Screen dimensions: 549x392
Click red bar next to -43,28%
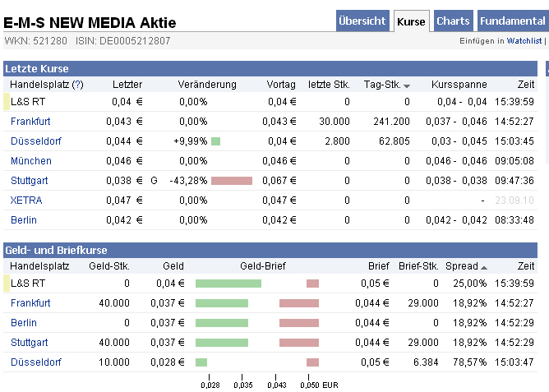tap(232, 181)
